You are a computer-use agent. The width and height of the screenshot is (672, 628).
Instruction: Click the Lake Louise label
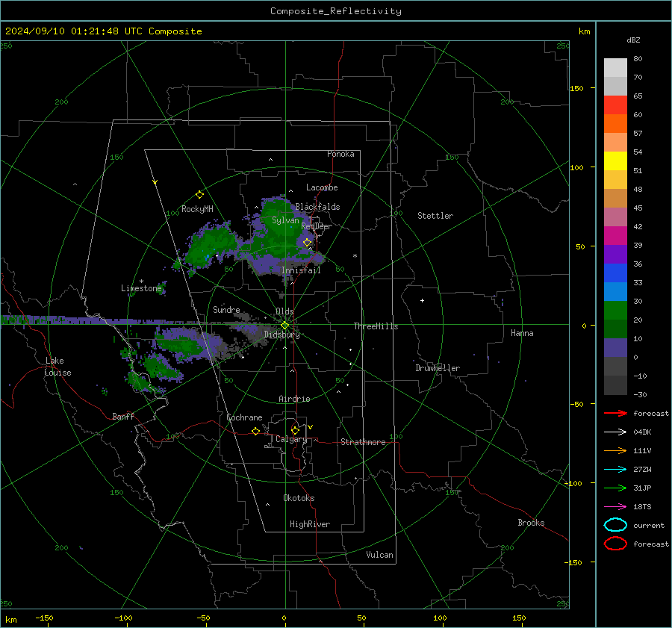(x=57, y=367)
